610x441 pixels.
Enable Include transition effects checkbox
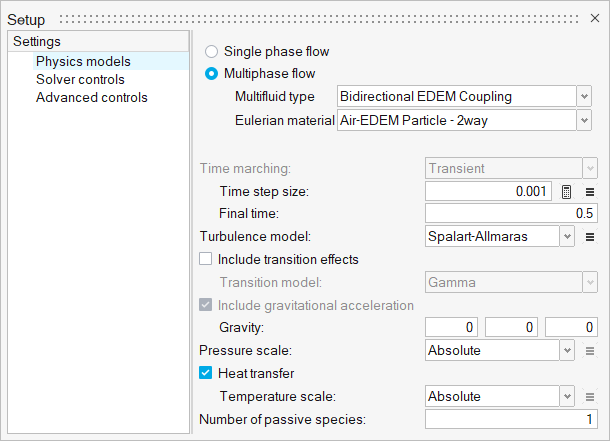pos(207,259)
